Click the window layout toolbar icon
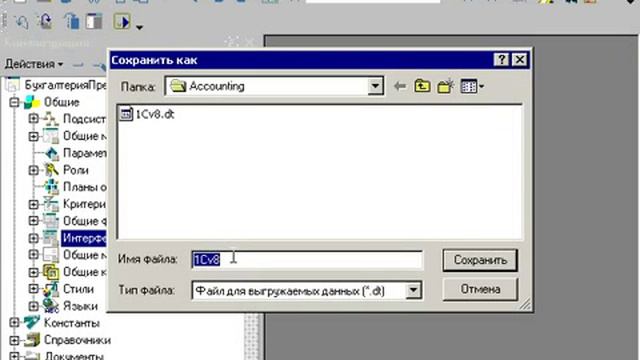The width and height of the screenshot is (640, 360). [x=94, y=21]
